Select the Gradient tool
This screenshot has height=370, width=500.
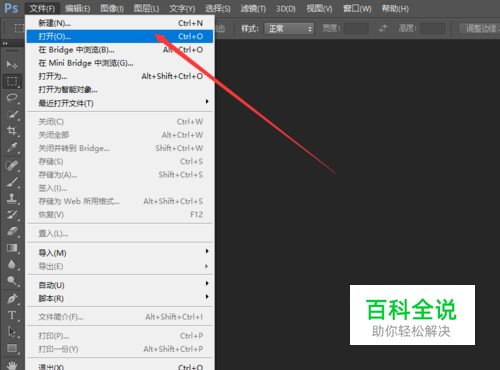tap(12, 248)
